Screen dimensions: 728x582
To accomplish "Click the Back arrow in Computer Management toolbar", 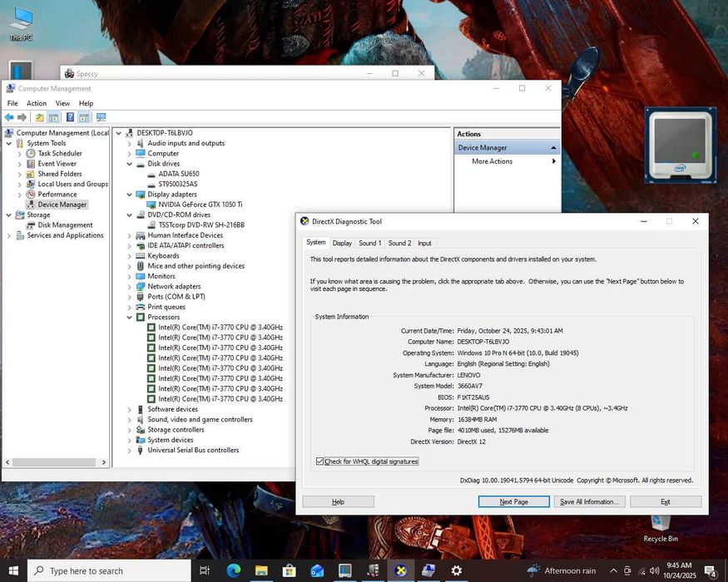I will pos(9,117).
